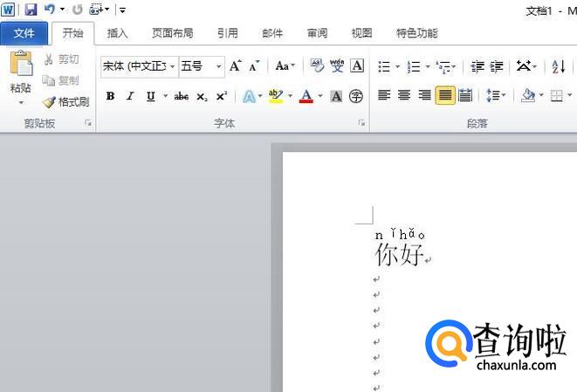Apply character border icon

(357, 65)
